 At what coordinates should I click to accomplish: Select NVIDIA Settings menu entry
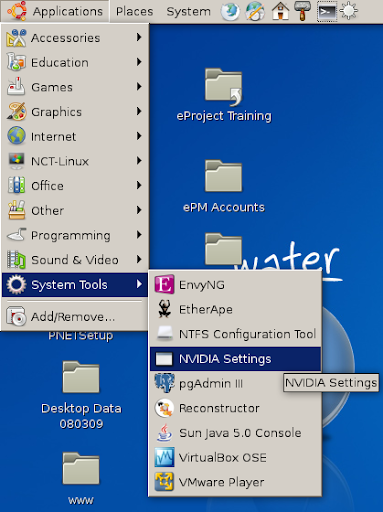(x=235, y=359)
